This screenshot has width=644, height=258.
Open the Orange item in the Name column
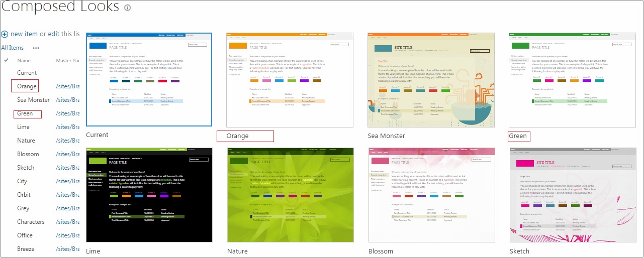27,86
